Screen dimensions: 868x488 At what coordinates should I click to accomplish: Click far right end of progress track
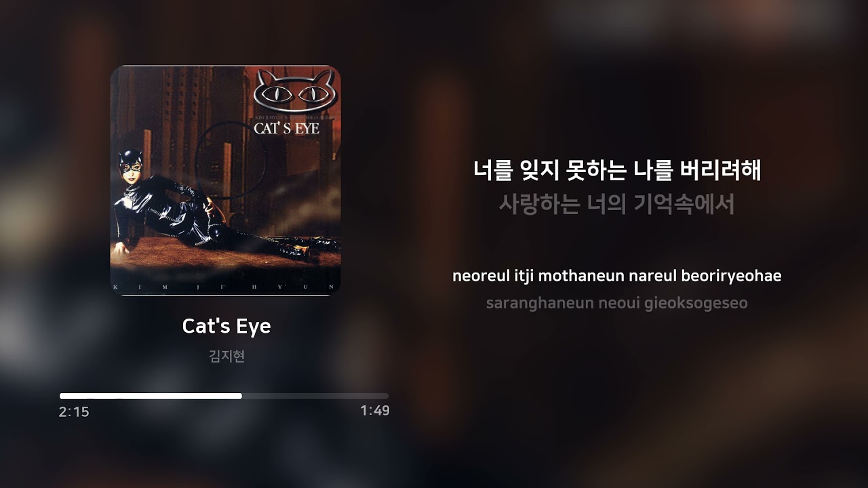pos(387,396)
